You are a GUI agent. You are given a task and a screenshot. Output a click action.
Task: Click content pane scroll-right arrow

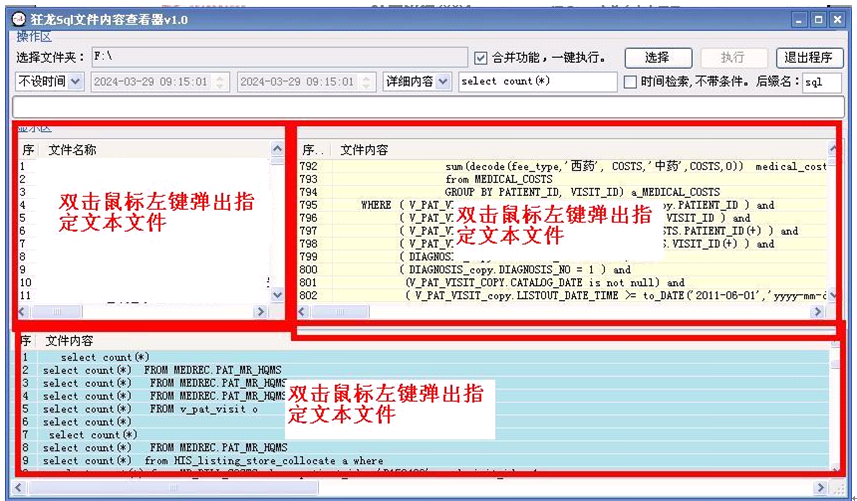pos(818,312)
